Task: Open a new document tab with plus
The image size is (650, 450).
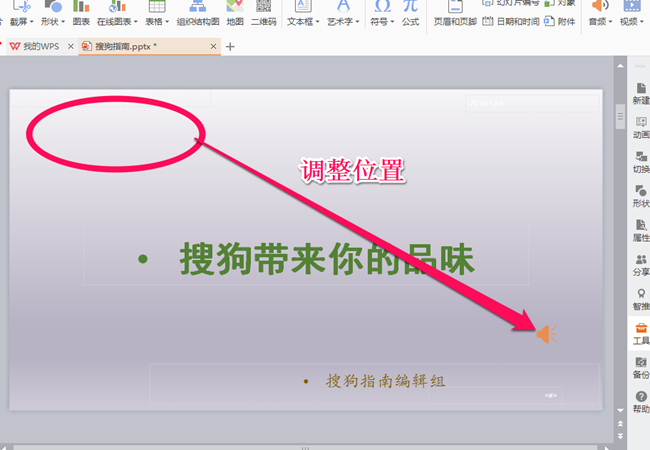Action: click(x=230, y=47)
